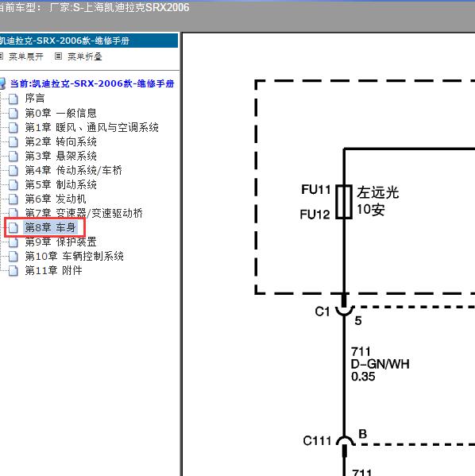Open 第9章 保护装置 chapter
Image resolution: width=475 pixels, height=476 pixels.
coord(60,242)
